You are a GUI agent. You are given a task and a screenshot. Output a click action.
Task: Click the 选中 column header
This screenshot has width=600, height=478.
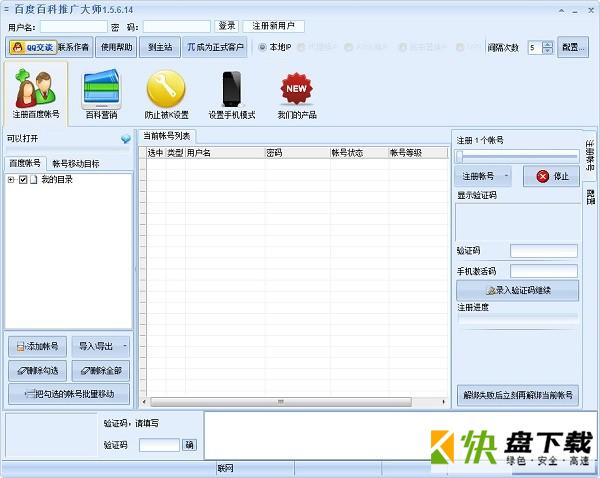pos(156,153)
